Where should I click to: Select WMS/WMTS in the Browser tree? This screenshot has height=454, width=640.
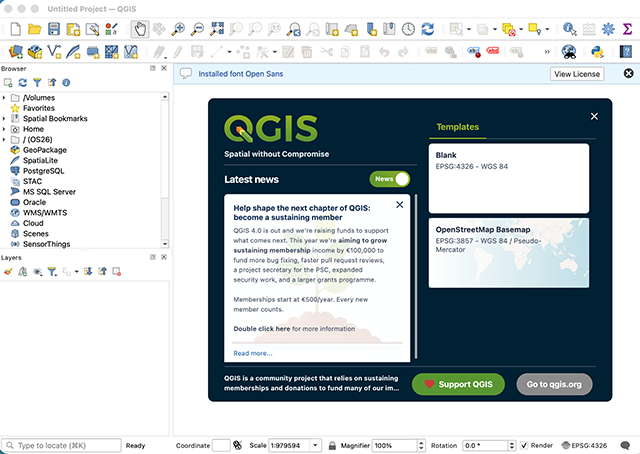(45, 213)
